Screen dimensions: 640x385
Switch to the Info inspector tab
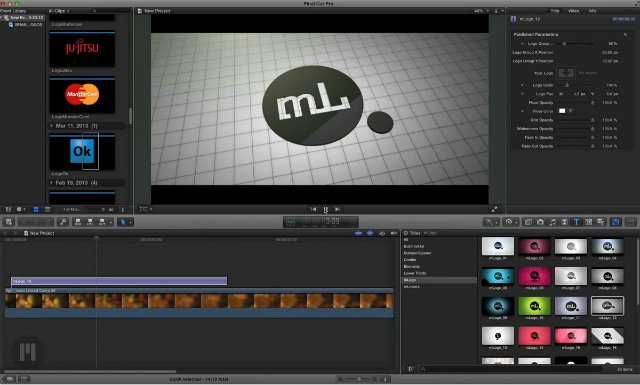pos(592,11)
